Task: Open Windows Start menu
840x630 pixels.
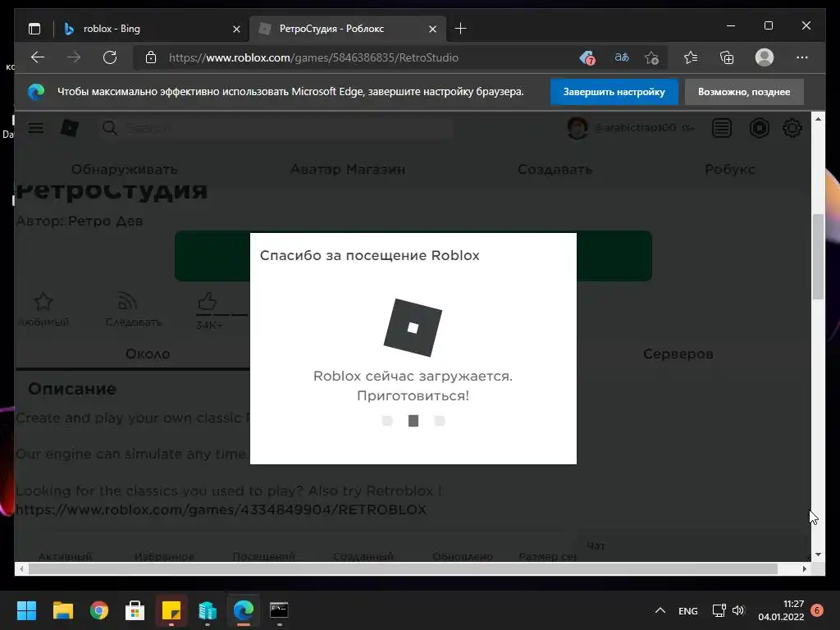Action: [26, 610]
